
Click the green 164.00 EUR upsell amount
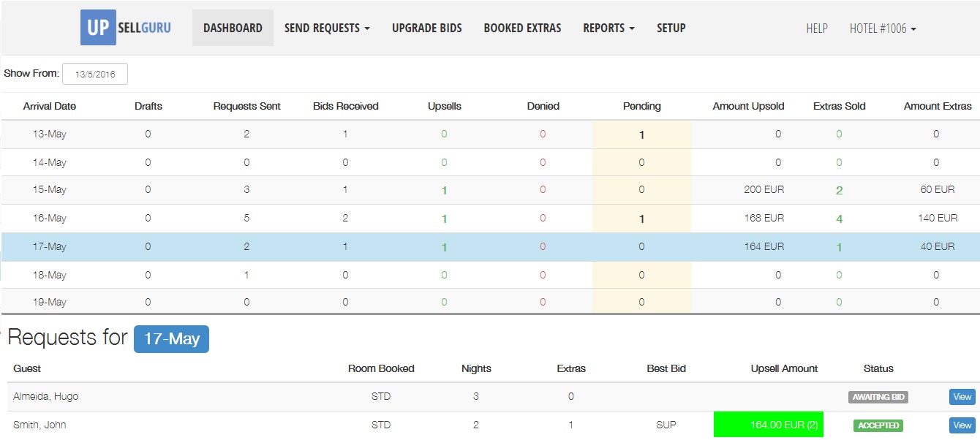pos(769,425)
